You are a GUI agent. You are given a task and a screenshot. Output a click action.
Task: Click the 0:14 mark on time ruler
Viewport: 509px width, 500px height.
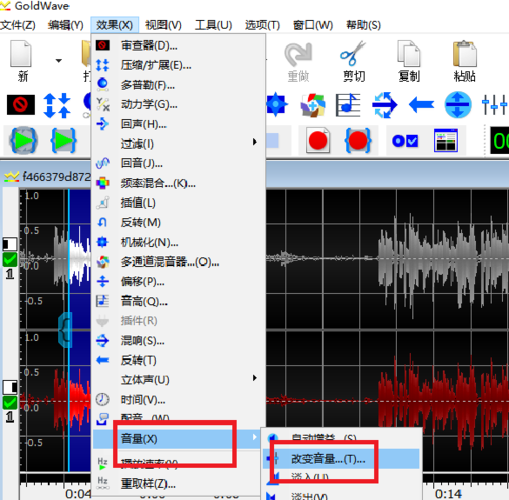click(x=448, y=493)
